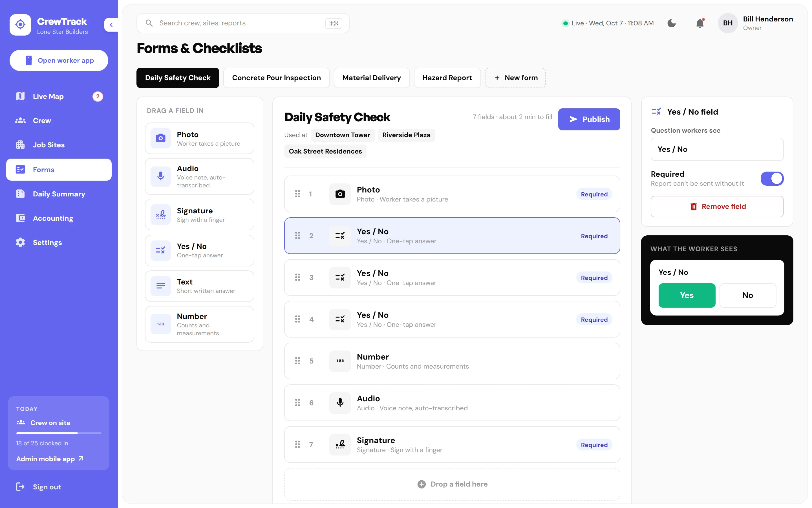Switch to Concrete Pour Inspection tab
This screenshot has width=812, height=508.
click(x=276, y=78)
